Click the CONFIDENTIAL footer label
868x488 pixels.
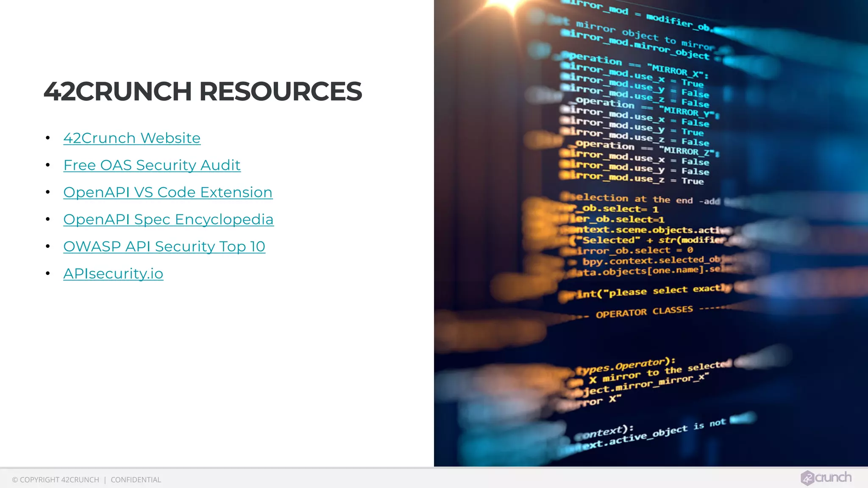click(x=136, y=480)
